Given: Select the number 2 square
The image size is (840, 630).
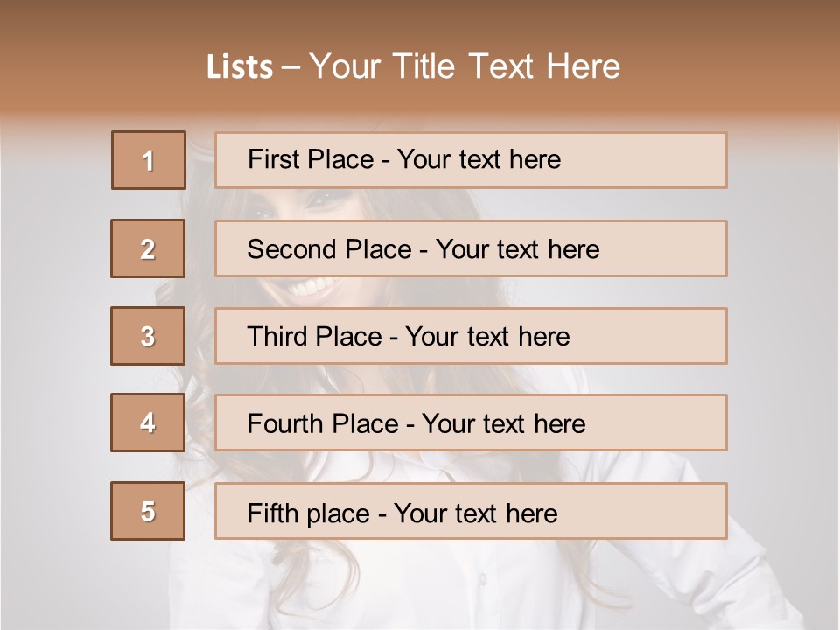Looking at the screenshot, I should click(x=148, y=248).
